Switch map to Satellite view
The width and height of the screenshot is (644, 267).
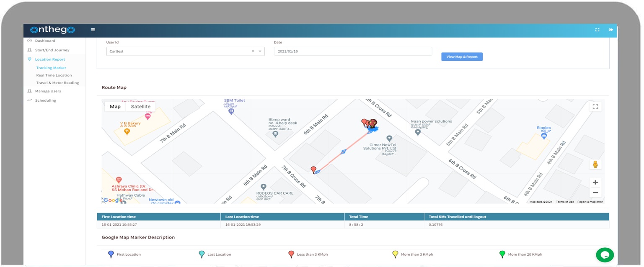coord(141,107)
